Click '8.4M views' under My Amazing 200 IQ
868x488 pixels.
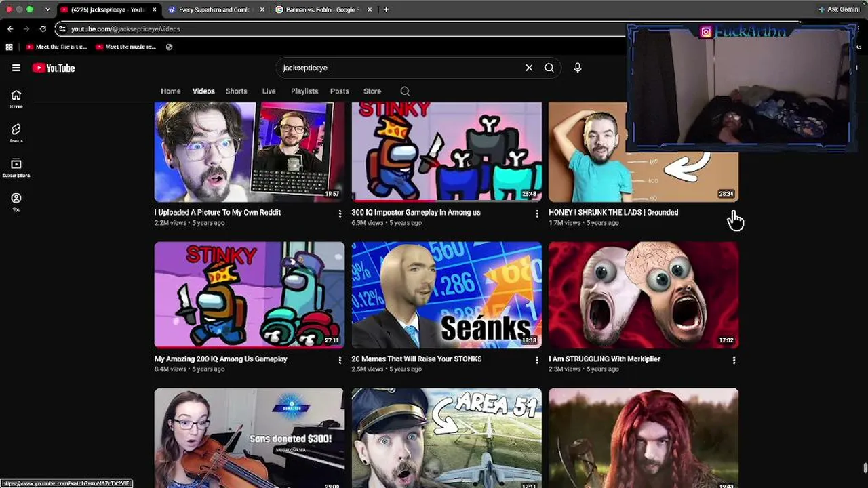(x=170, y=369)
